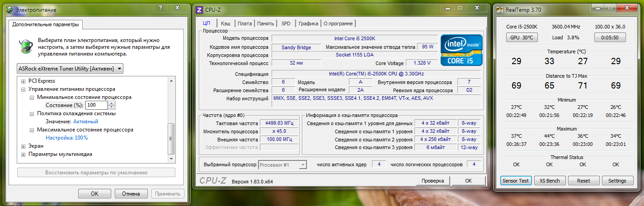
Task: Decrease the Состояние (%) value with the down arrow
Action: pyautogui.click(x=112, y=107)
